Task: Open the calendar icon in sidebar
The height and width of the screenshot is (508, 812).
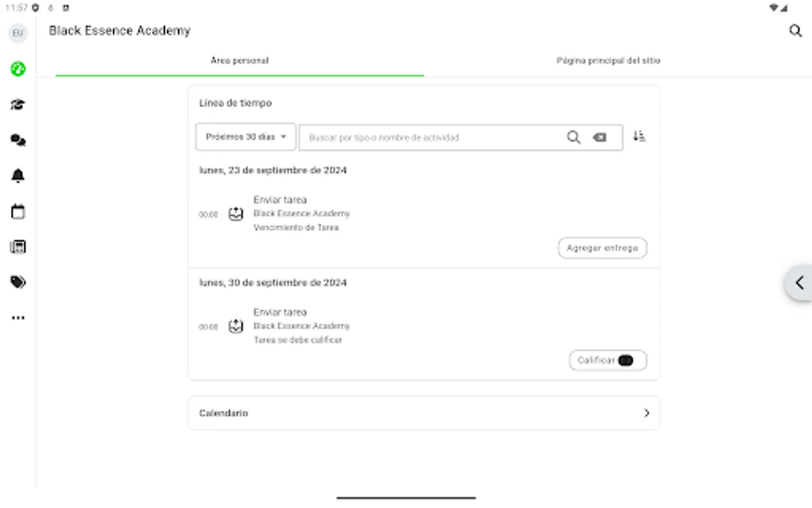Action: (17, 211)
